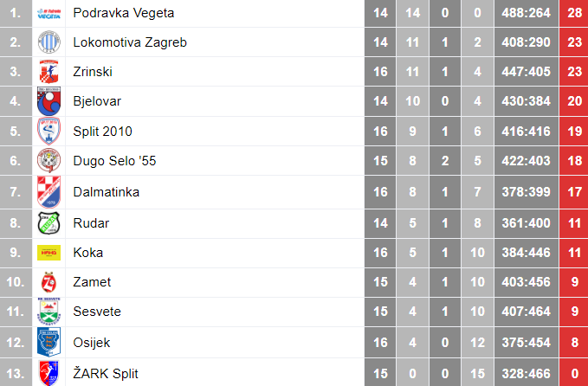The height and width of the screenshot is (386, 588).
Task: Select the Sesvete team name
Action: [97, 312]
